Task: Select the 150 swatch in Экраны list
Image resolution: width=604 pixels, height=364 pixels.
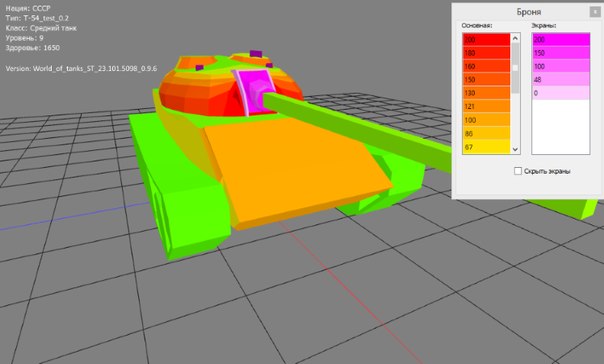Action: coord(561,53)
